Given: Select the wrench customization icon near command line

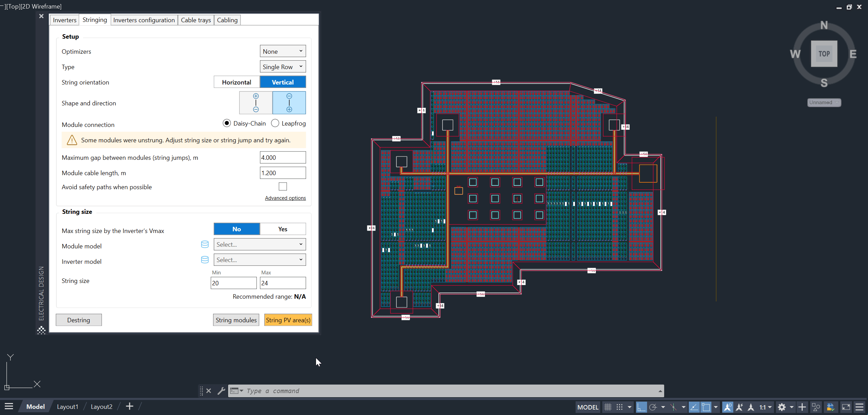Looking at the screenshot, I should click(221, 391).
